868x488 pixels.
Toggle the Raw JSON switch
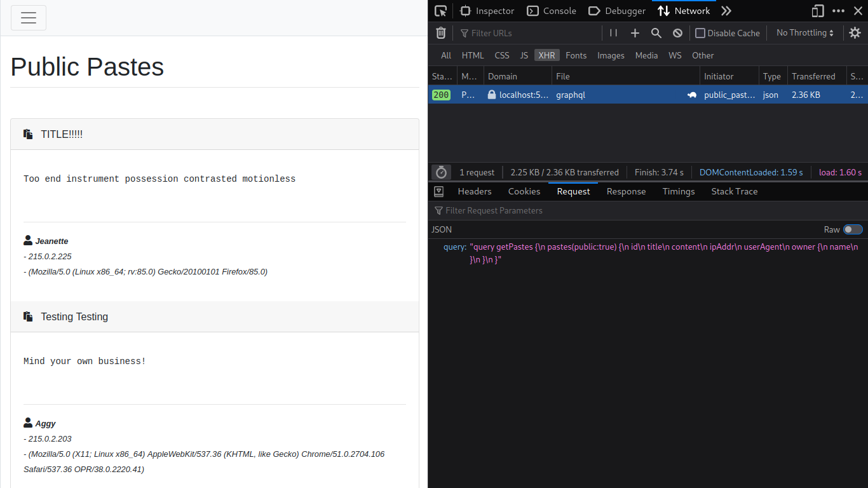click(853, 229)
